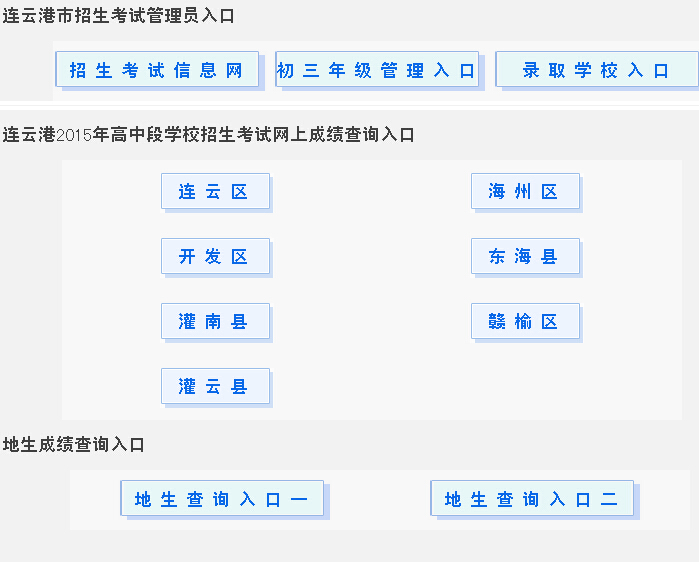This screenshot has height=562, width=699.
Task: Enter the 录取学校入口 portal
Action: tap(596, 70)
